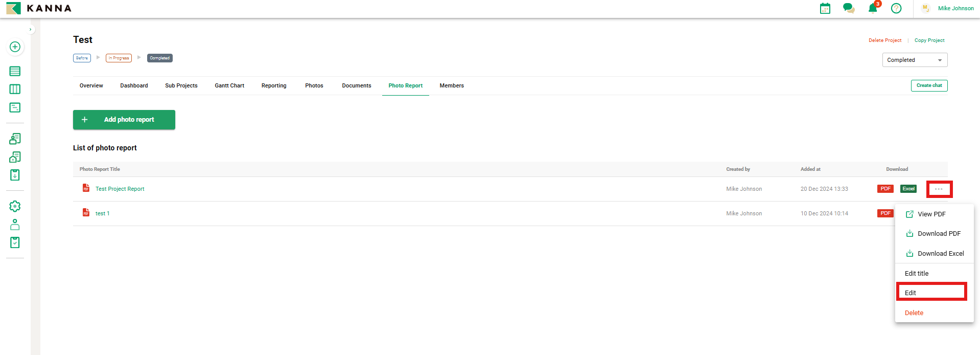Click the Add photo report button
This screenshot has height=355, width=980.
[124, 120]
